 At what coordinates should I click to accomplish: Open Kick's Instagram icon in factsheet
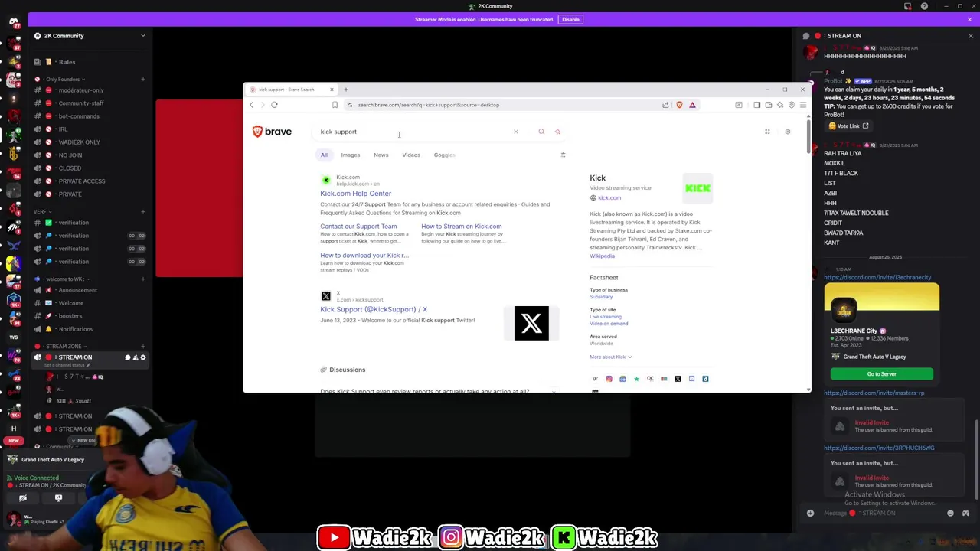click(609, 379)
